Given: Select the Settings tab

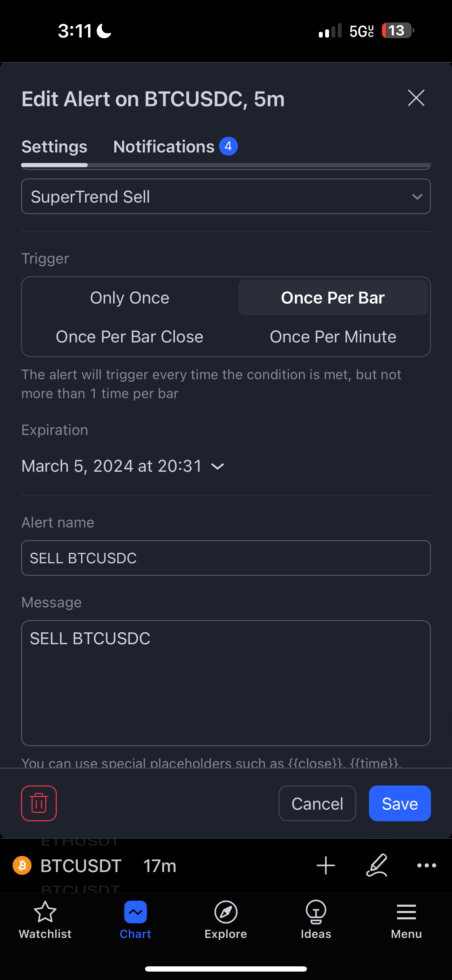Looking at the screenshot, I should click(x=54, y=147).
